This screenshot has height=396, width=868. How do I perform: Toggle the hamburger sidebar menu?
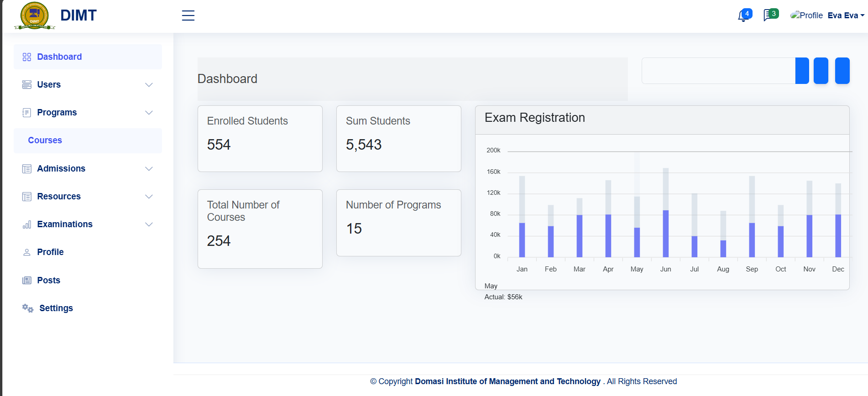coord(188,16)
